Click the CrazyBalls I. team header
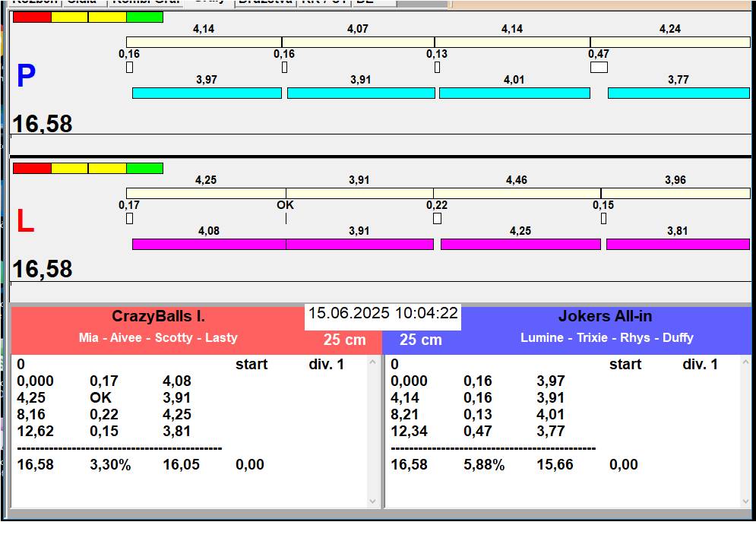The width and height of the screenshot is (756, 544). coord(158,317)
